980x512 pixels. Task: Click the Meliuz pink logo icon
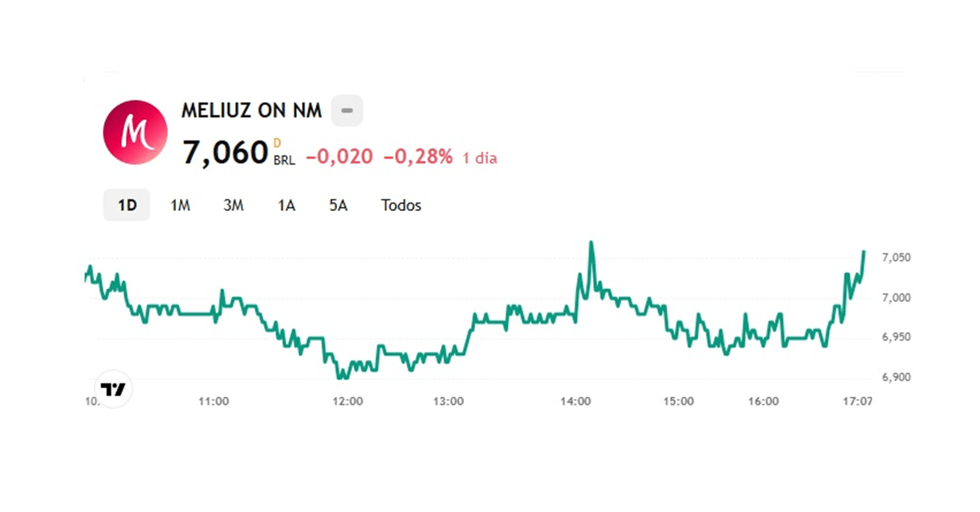click(134, 132)
